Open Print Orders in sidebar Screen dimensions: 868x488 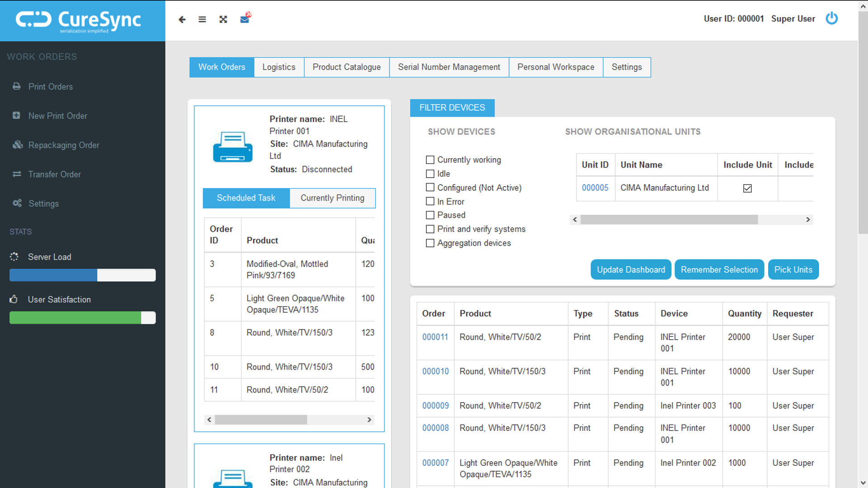point(50,87)
